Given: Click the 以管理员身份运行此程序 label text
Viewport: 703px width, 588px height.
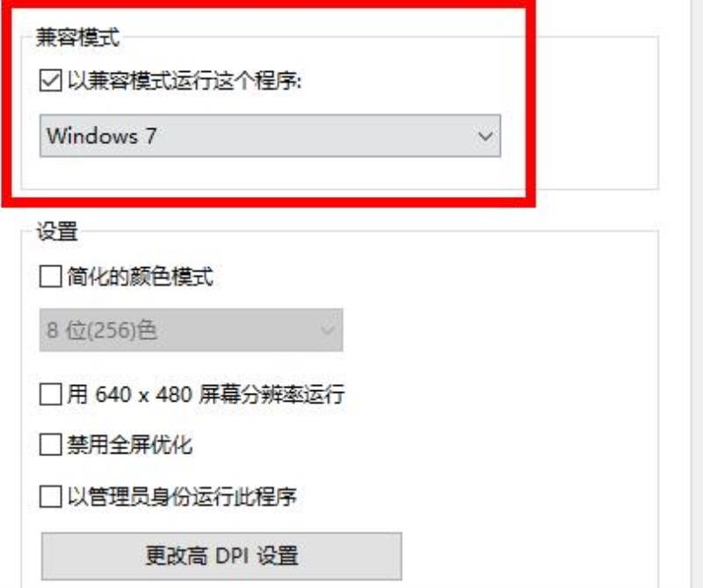Looking at the screenshot, I should click(182, 497).
